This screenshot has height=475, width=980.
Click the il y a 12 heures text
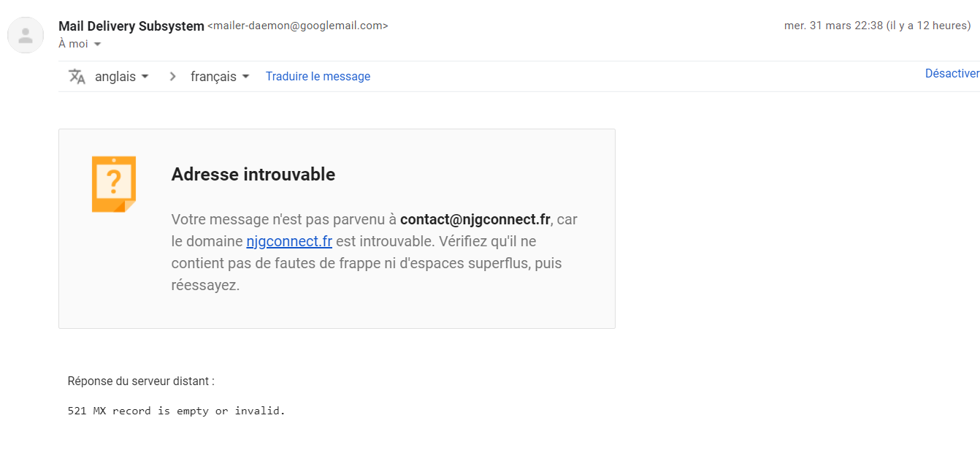(927, 26)
